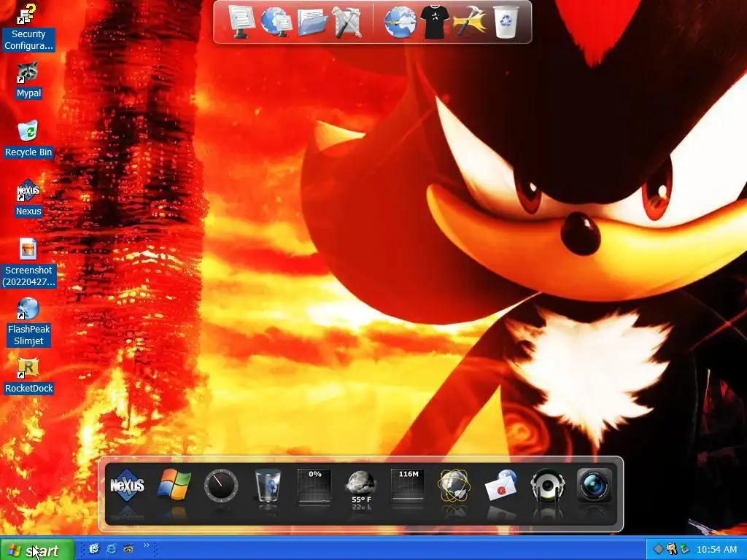Click the headphones speaker icon in Nexus dock

click(x=547, y=485)
